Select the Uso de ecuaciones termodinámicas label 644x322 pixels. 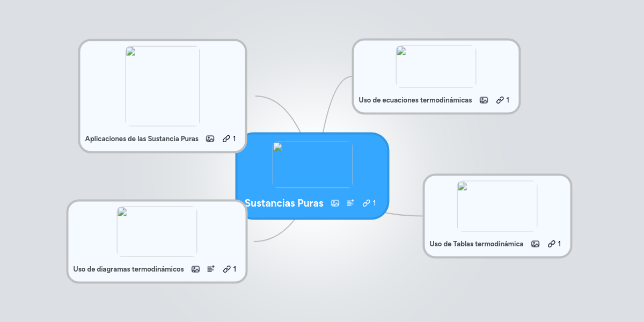tap(415, 100)
